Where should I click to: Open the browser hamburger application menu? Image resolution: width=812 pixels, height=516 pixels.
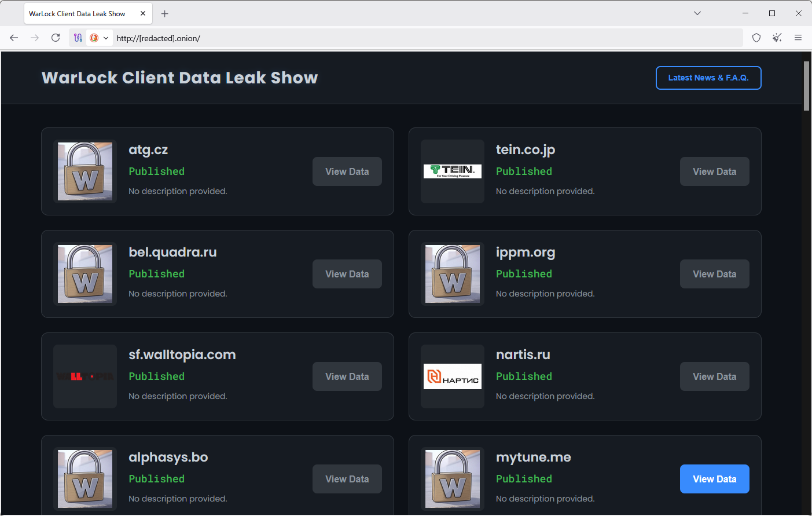click(798, 38)
